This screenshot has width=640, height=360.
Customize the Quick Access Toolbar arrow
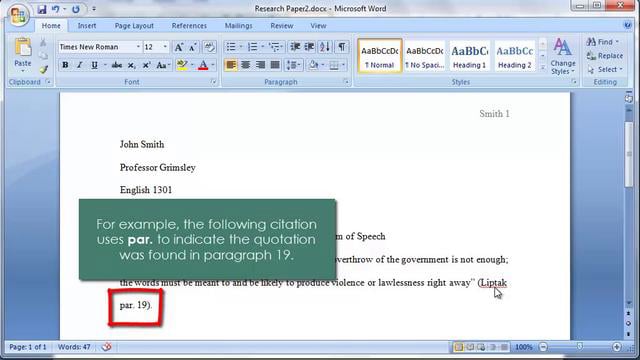[94, 9]
